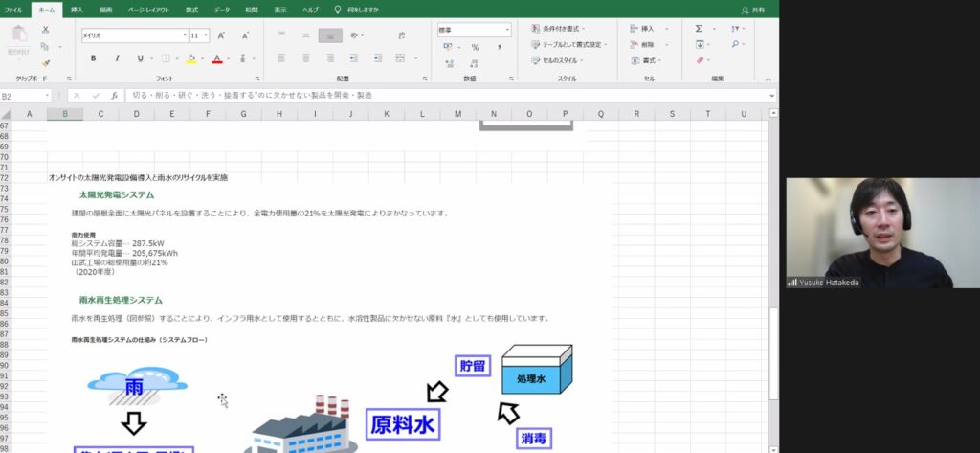This screenshot has height=453, width=980.
Task: Open the number format 標準 dropdown
Action: pos(507,30)
